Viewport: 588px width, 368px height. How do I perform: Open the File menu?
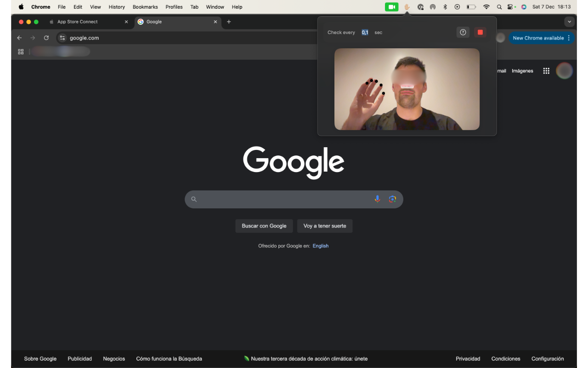coord(62,7)
